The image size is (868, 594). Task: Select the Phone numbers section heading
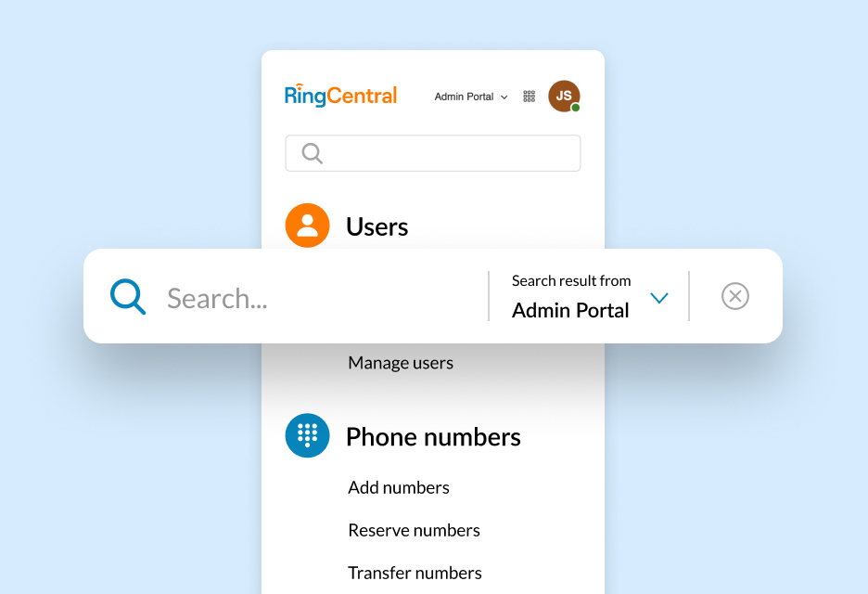click(433, 435)
